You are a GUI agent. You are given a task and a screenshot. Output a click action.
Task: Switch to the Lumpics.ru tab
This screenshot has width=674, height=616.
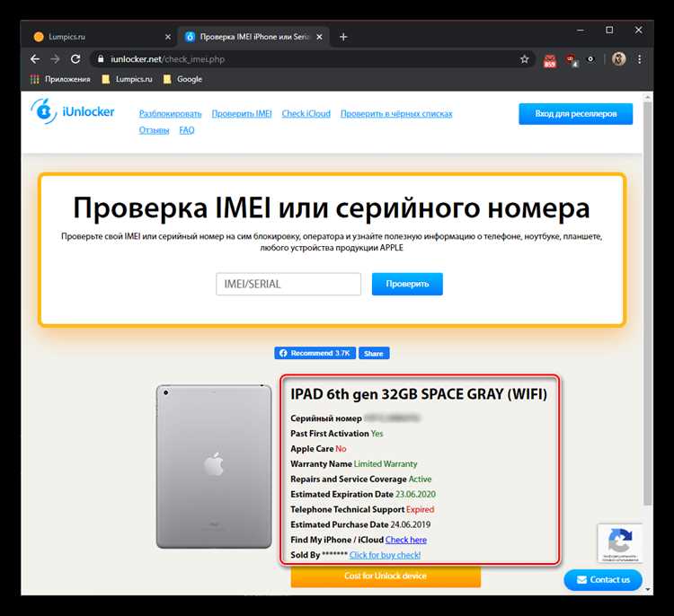[x=101, y=37]
